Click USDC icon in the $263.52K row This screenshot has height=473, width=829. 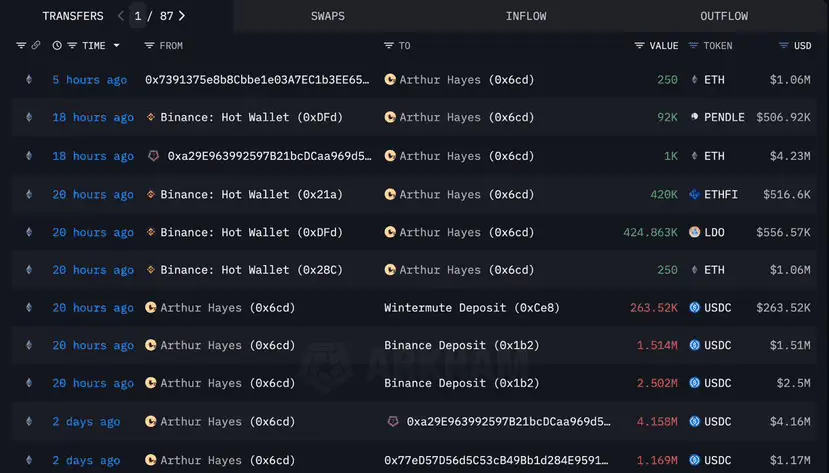tap(695, 307)
